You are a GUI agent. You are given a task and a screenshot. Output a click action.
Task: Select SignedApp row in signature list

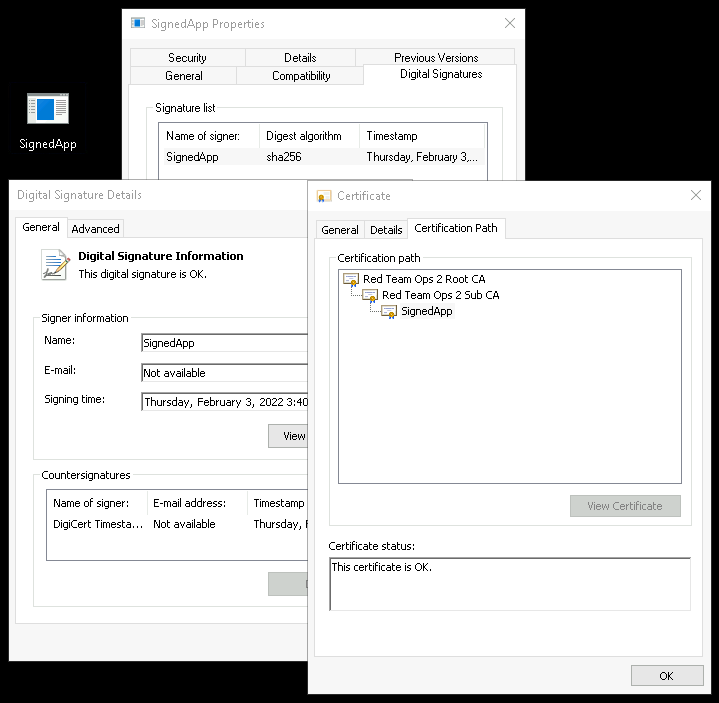192,157
